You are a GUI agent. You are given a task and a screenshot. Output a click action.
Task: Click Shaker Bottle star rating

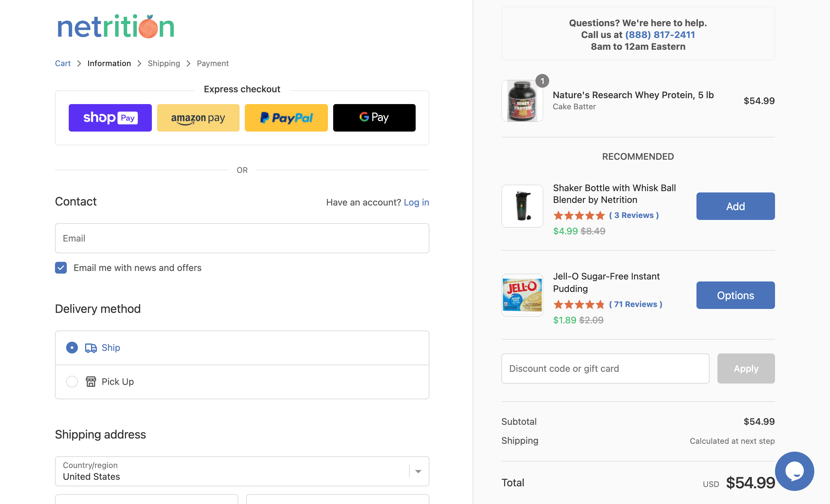click(x=579, y=215)
